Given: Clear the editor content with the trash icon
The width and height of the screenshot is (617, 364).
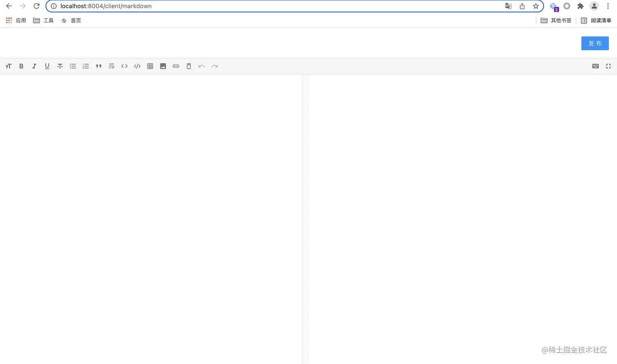Looking at the screenshot, I should coord(189,66).
